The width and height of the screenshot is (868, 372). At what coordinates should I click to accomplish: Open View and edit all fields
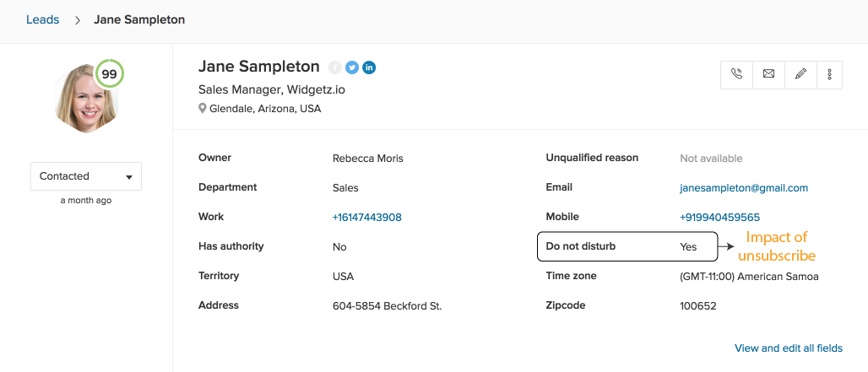point(788,348)
